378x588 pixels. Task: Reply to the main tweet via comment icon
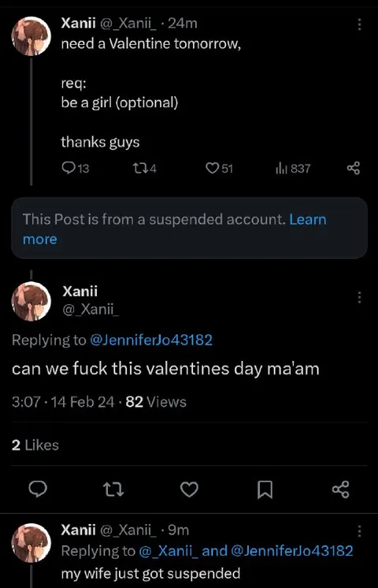click(x=38, y=489)
